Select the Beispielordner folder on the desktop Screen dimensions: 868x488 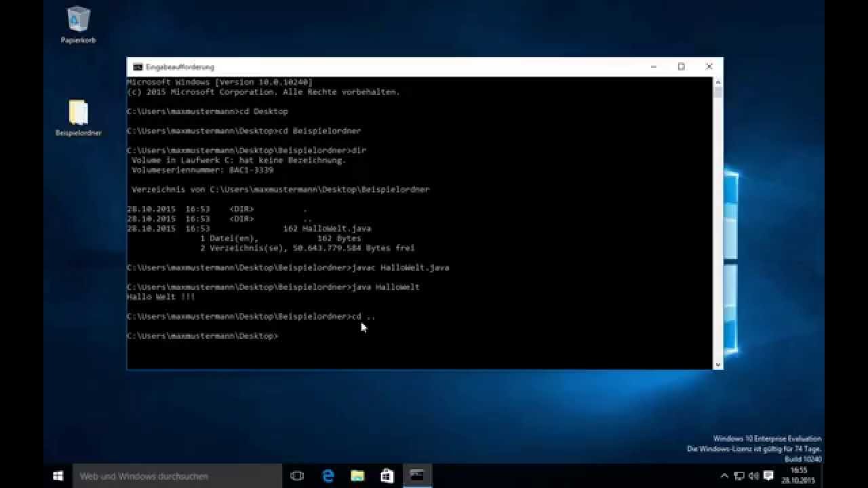(79, 119)
